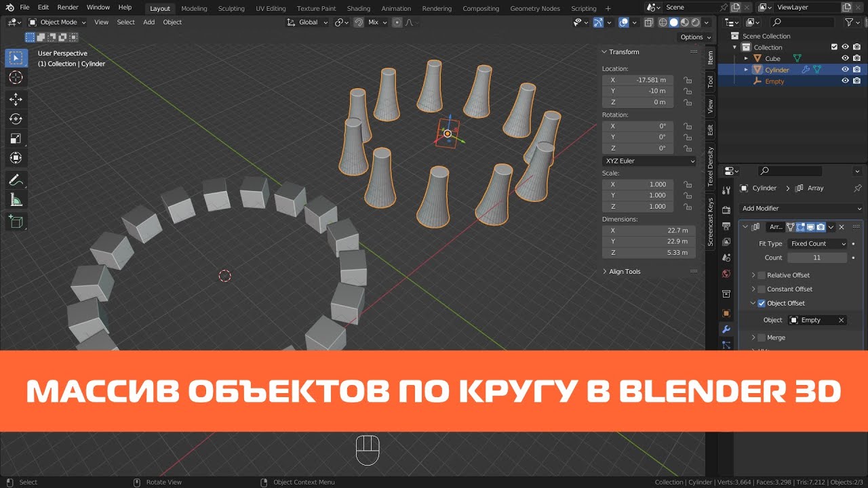Open the File menu
The height and width of the screenshot is (488, 868).
(24, 7)
